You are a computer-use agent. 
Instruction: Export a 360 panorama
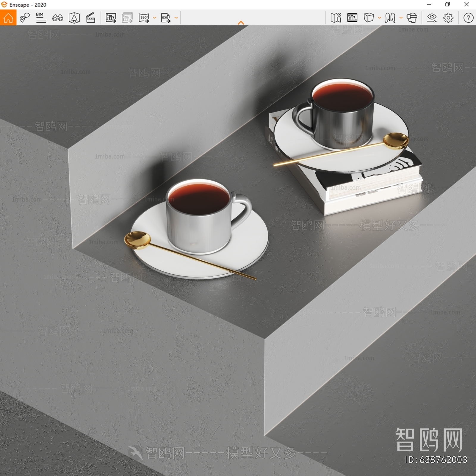[144, 18]
